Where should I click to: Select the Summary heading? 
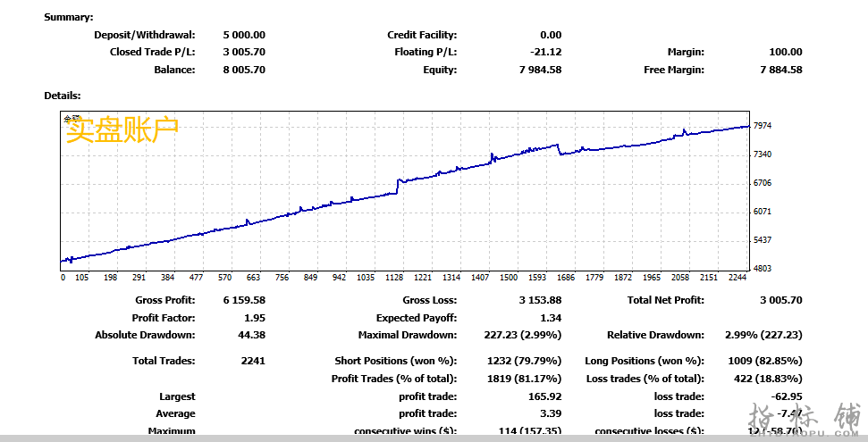tap(68, 17)
